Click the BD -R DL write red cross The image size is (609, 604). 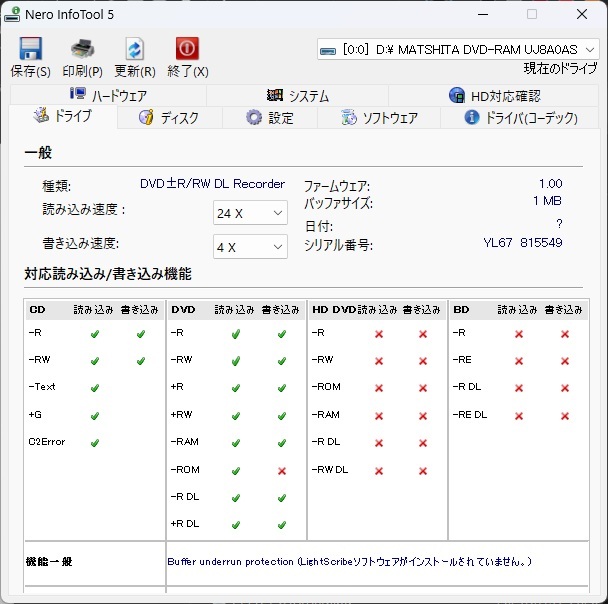pos(565,388)
